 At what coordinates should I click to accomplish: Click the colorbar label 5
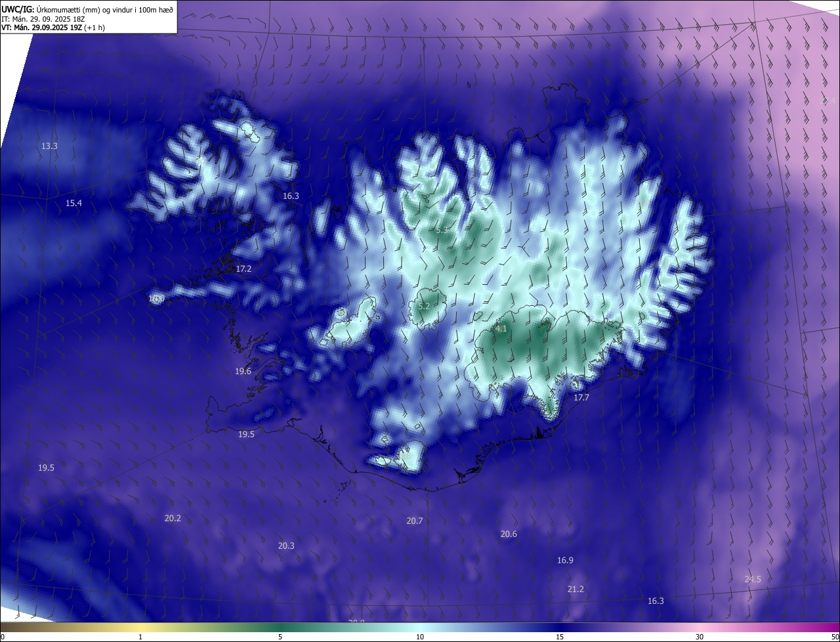click(x=280, y=637)
